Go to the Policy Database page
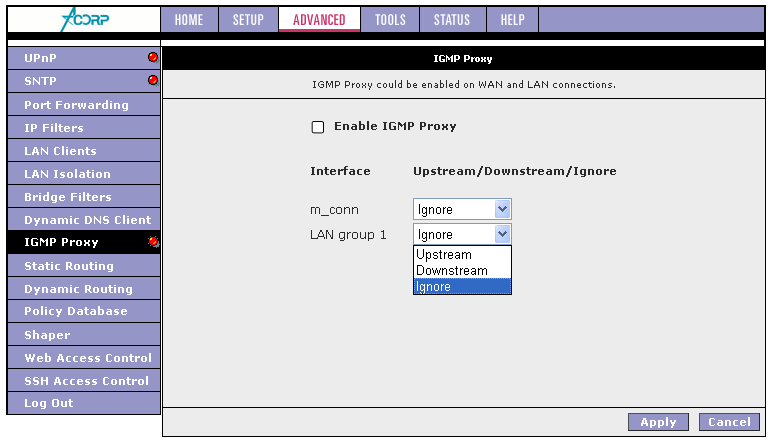Image resolution: width=776 pixels, height=443 pixels. (x=84, y=311)
